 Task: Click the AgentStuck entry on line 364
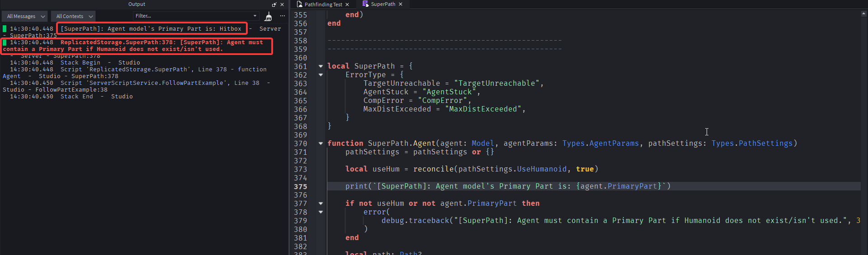point(422,92)
